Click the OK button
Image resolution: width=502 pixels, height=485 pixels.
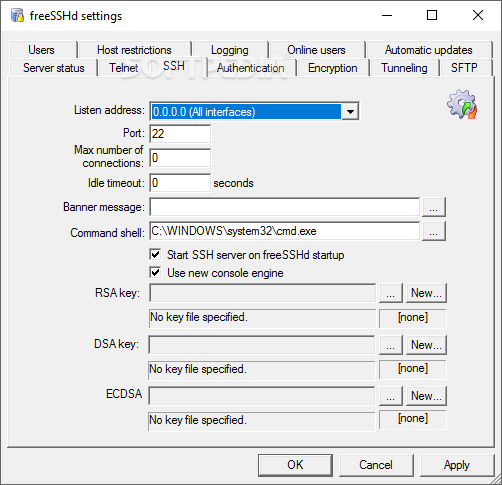click(x=295, y=465)
